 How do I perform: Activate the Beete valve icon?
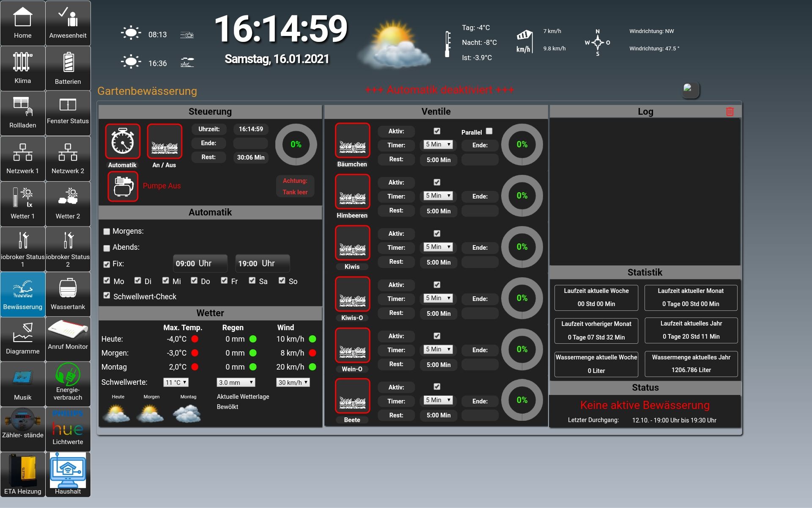coord(352,396)
